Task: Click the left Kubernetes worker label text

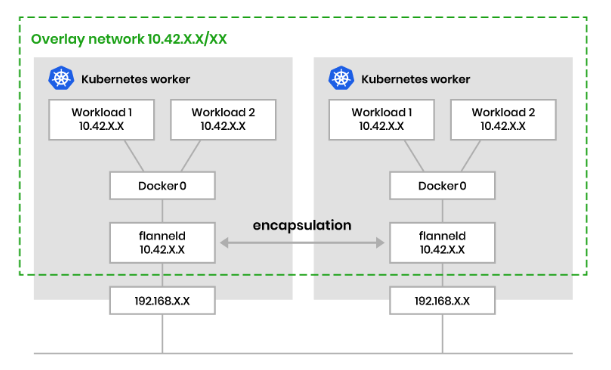Action: pyautogui.click(x=136, y=79)
